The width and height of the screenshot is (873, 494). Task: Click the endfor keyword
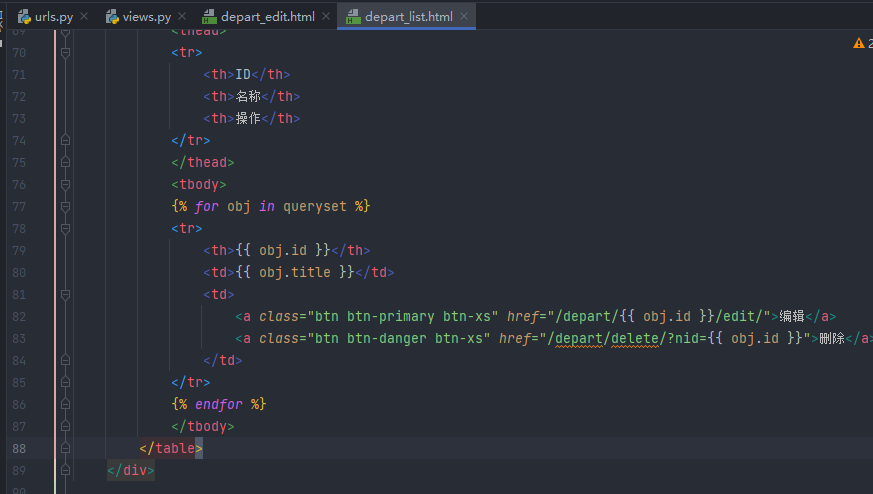[219, 404]
